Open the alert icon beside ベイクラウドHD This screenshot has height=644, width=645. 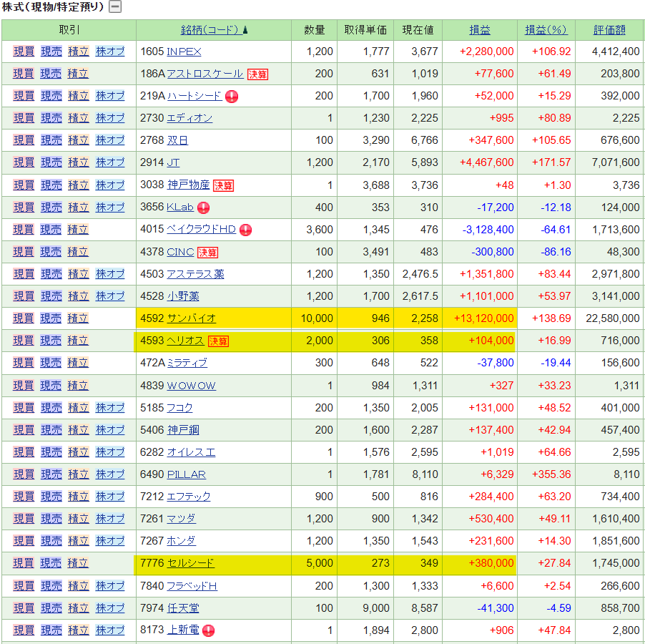(x=245, y=230)
